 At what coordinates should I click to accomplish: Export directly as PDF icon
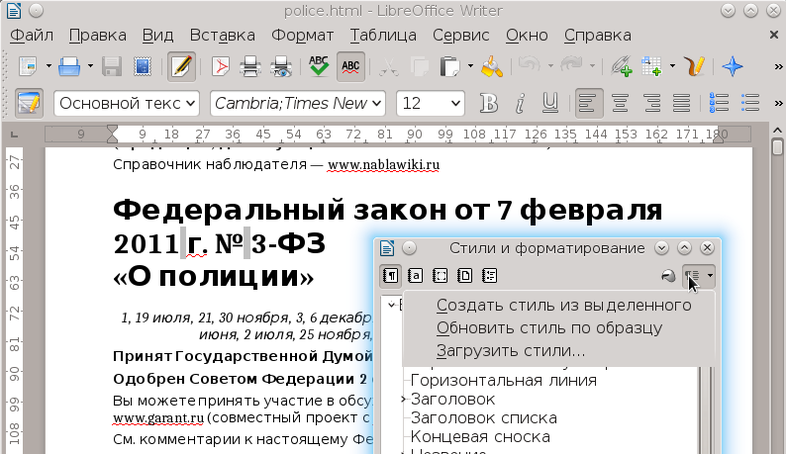(221, 66)
